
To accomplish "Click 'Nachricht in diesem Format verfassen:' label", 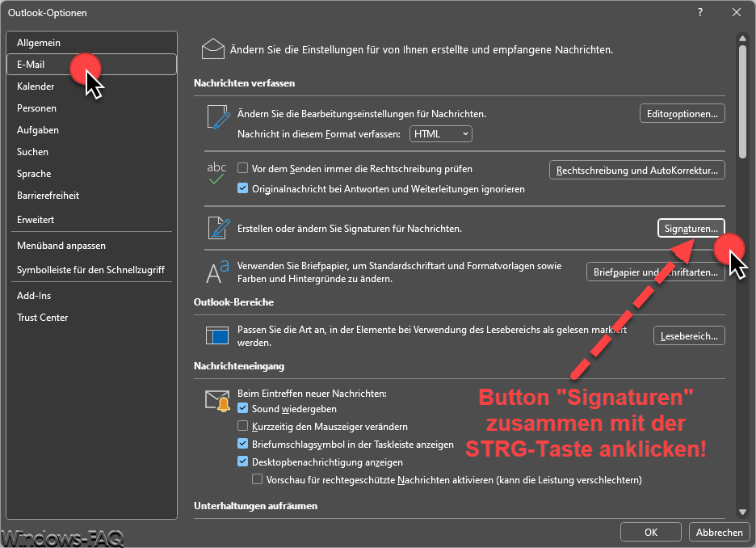I will (319, 133).
